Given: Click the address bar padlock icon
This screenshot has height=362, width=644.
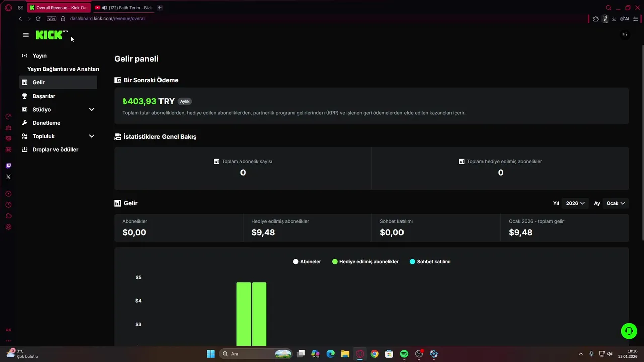Looking at the screenshot, I should pyautogui.click(x=63, y=19).
